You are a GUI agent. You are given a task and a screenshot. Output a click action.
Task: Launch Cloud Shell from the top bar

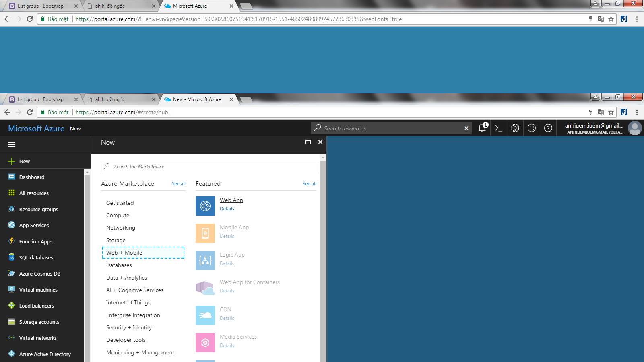[499, 128]
